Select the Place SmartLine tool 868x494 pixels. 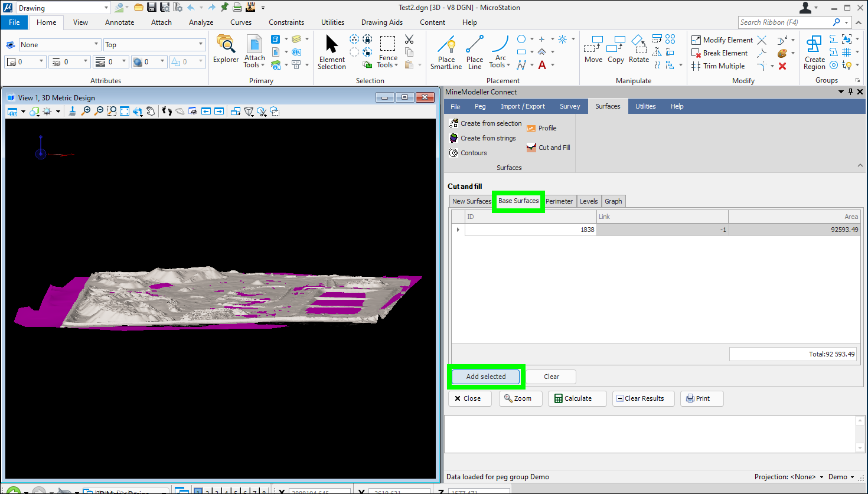[x=446, y=52]
